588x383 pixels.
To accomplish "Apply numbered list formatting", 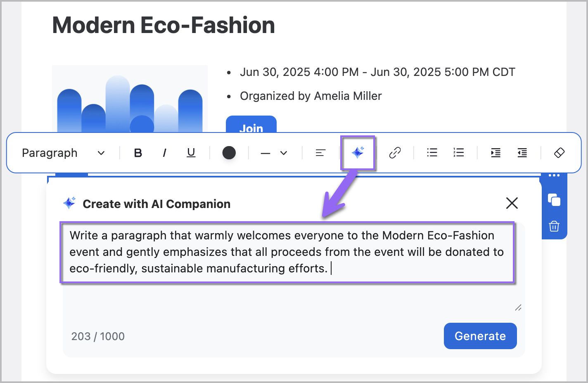I will pos(458,153).
